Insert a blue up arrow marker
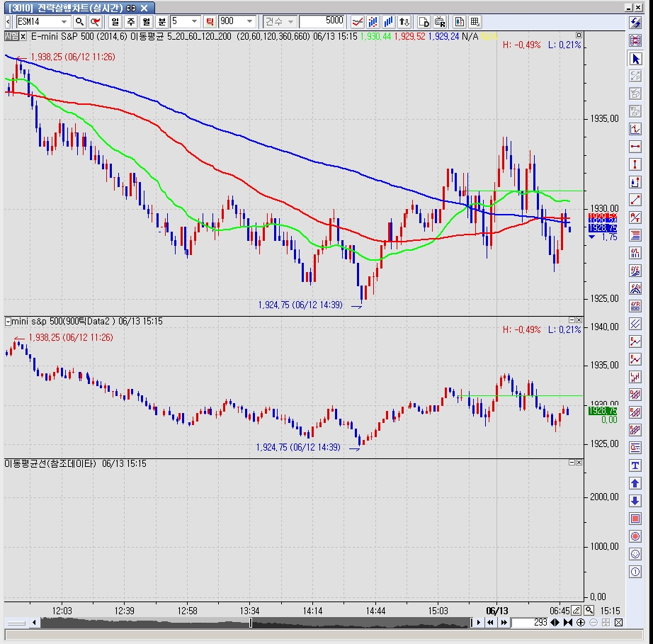The width and height of the screenshot is (653, 644). (x=635, y=483)
